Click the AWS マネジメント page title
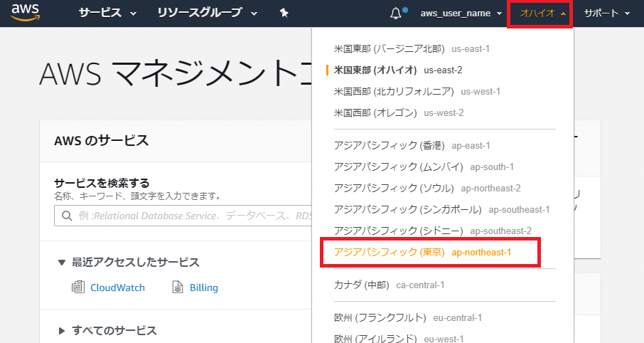 coord(176,73)
